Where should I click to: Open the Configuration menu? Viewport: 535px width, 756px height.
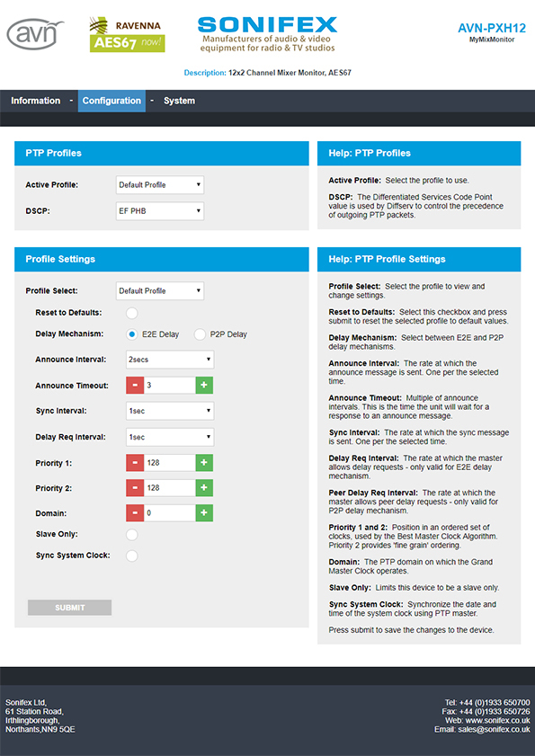click(x=111, y=101)
